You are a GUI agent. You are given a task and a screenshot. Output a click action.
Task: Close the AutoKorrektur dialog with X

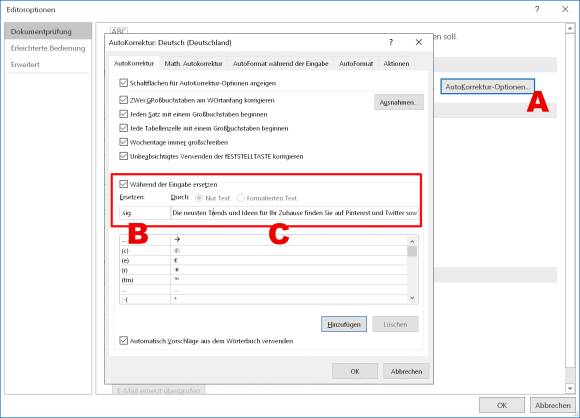click(x=419, y=42)
